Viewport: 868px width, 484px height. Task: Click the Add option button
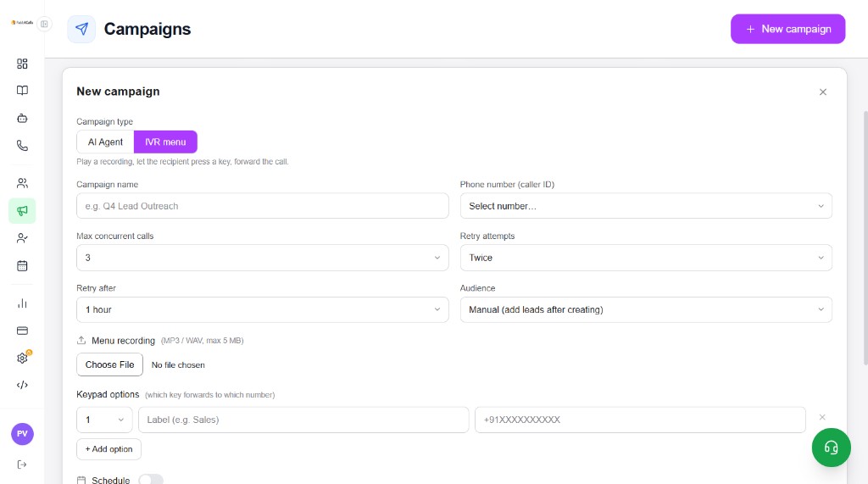click(108, 449)
